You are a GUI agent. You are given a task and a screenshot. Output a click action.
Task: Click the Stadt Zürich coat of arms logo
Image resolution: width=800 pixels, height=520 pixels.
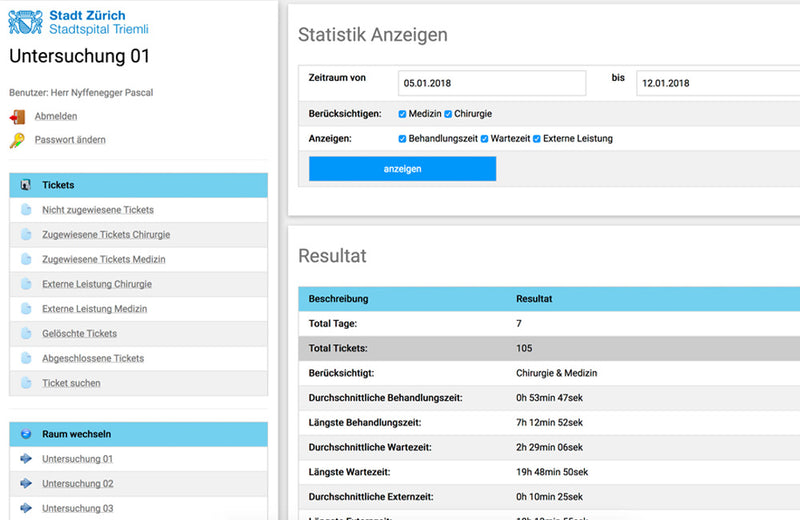[26, 22]
